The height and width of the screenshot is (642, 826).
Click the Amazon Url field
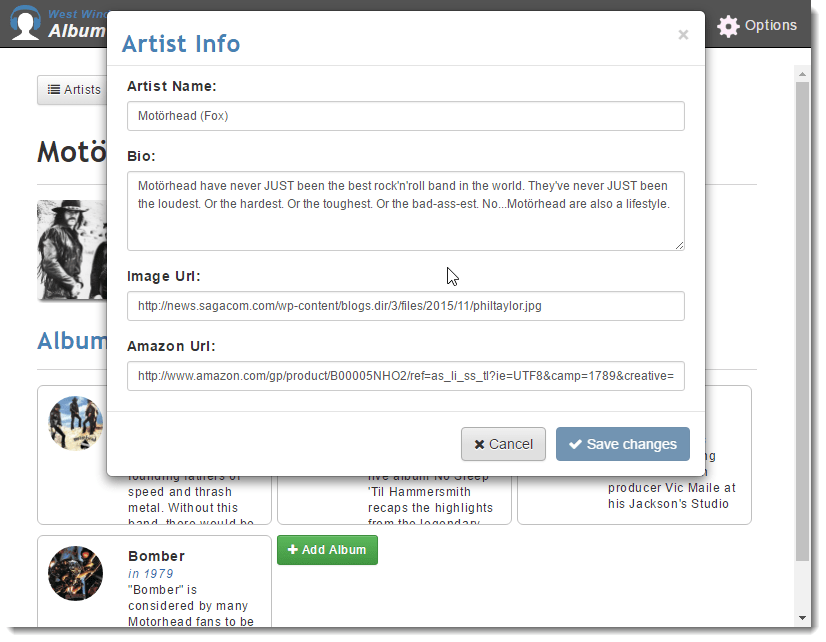point(406,376)
